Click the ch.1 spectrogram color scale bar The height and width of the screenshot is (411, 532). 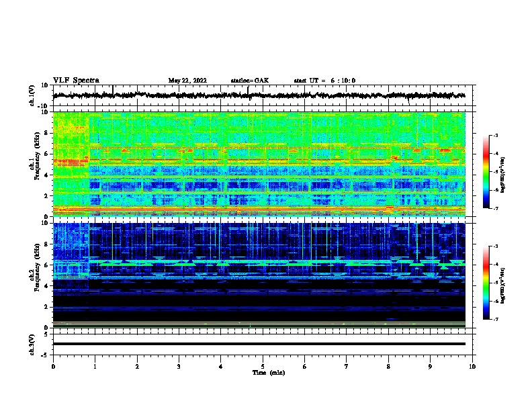click(x=486, y=172)
